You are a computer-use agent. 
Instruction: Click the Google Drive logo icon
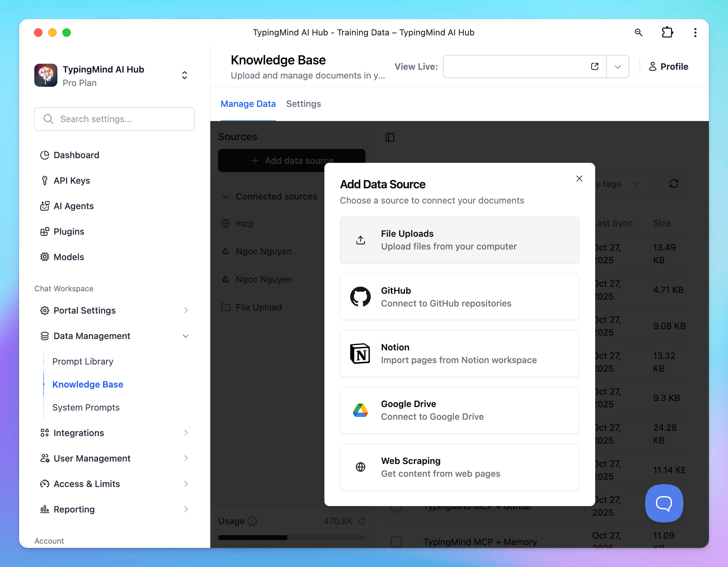click(360, 410)
